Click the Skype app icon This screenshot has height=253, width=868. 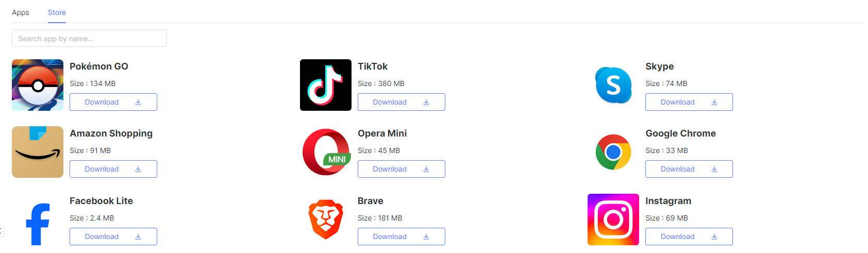613,85
